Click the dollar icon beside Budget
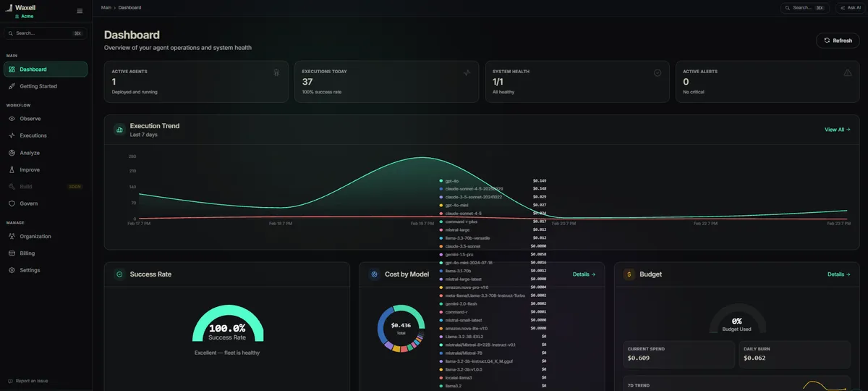868x391 pixels. [x=629, y=274]
